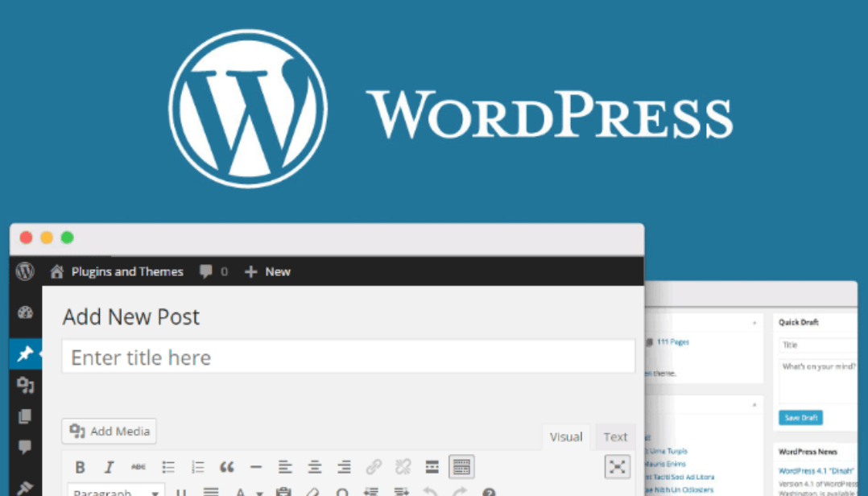Open Comments from the sidebar bubble icon

tap(25, 447)
